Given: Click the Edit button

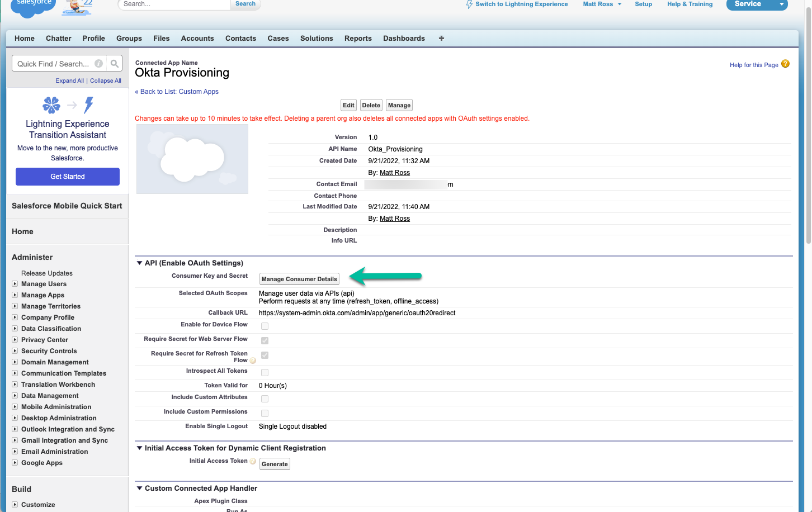Looking at the screenshot, I should pos(348,105).
